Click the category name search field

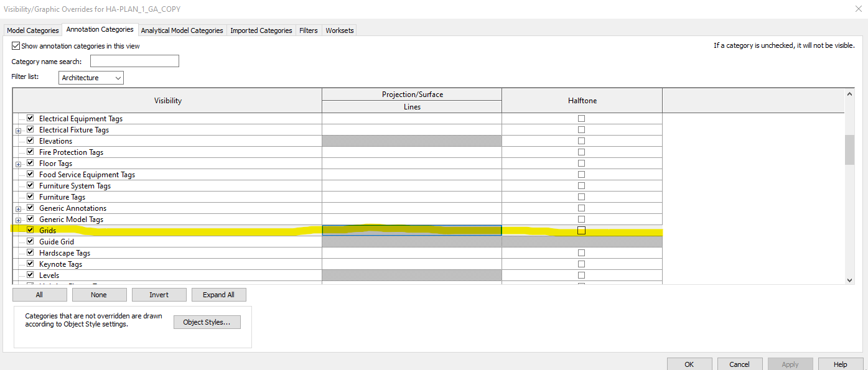point(134,60)
